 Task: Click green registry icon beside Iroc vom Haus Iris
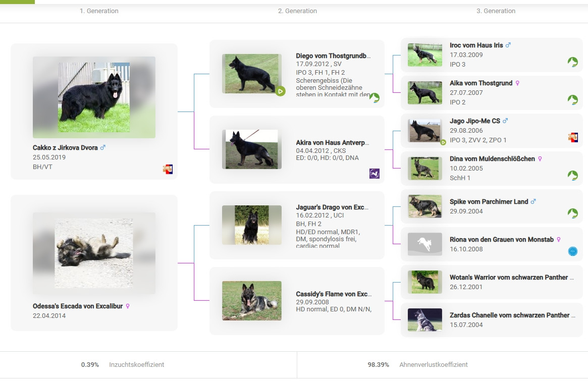[x=572, y=62]
